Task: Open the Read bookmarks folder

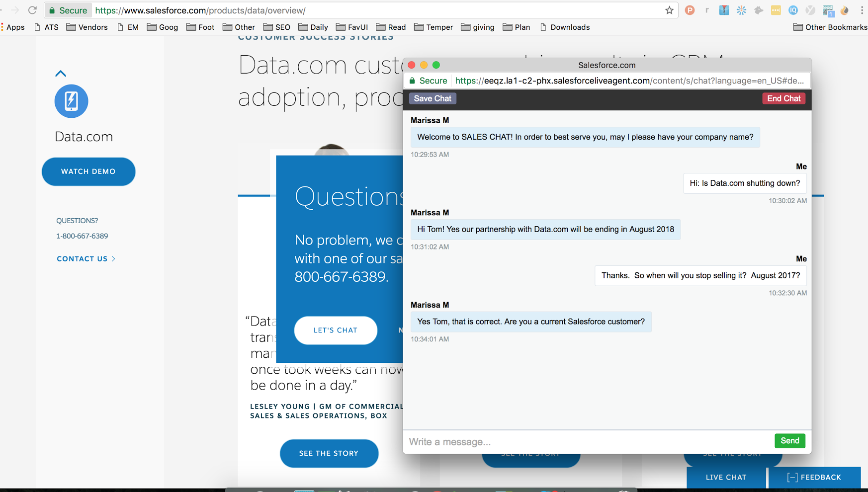Action: pos(391,27)
